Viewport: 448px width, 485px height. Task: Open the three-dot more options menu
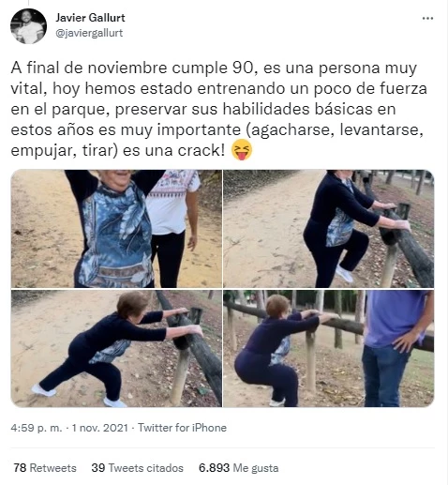coord(427,19)
